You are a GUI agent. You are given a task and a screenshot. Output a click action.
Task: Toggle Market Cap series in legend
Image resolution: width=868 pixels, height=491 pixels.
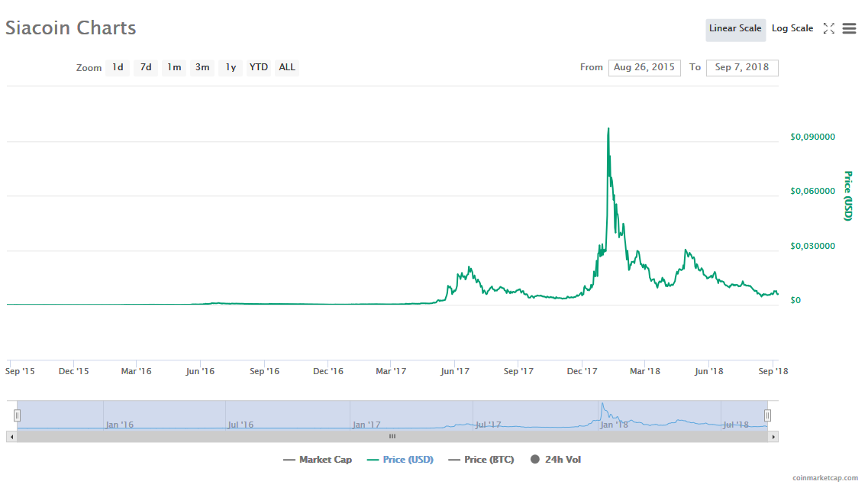point(317,460)
